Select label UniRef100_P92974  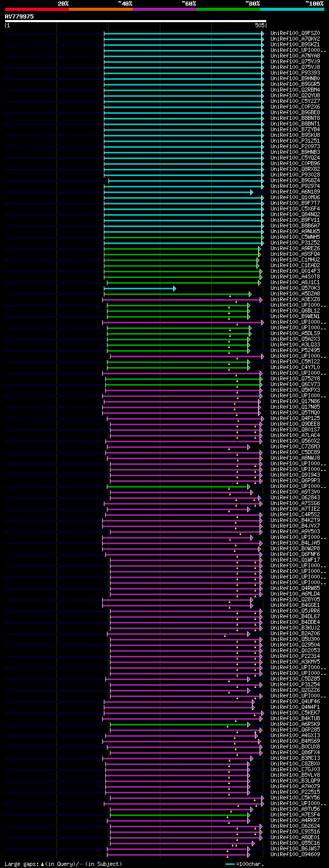(x=295, y=186)
